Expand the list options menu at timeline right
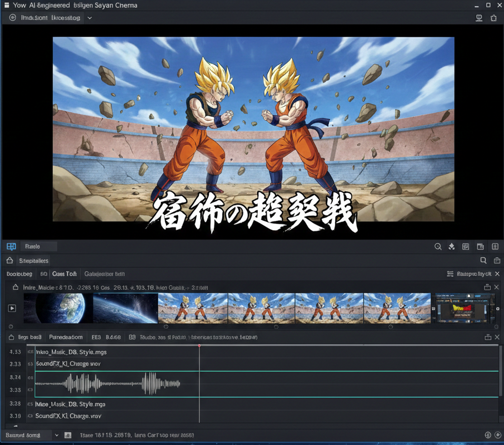This screenshot has height=445, width=504. (x=450, y=274)
